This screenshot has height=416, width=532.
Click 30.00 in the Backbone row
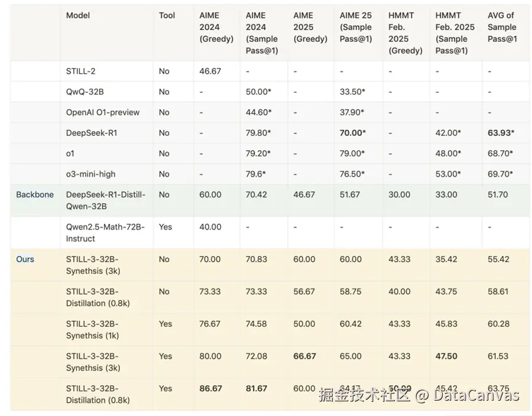click(x=399, y=194)
